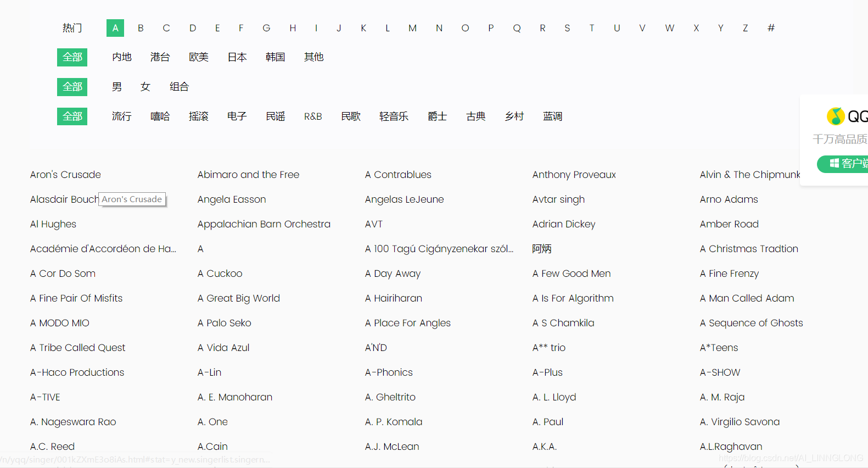Filter singers by letter M

(412, 28)
